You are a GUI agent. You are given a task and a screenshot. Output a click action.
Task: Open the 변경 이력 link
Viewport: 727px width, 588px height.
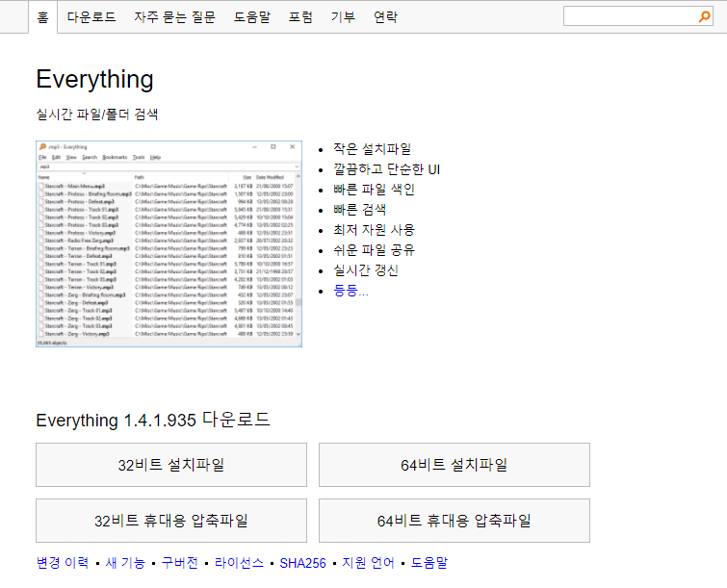[63, 563]
